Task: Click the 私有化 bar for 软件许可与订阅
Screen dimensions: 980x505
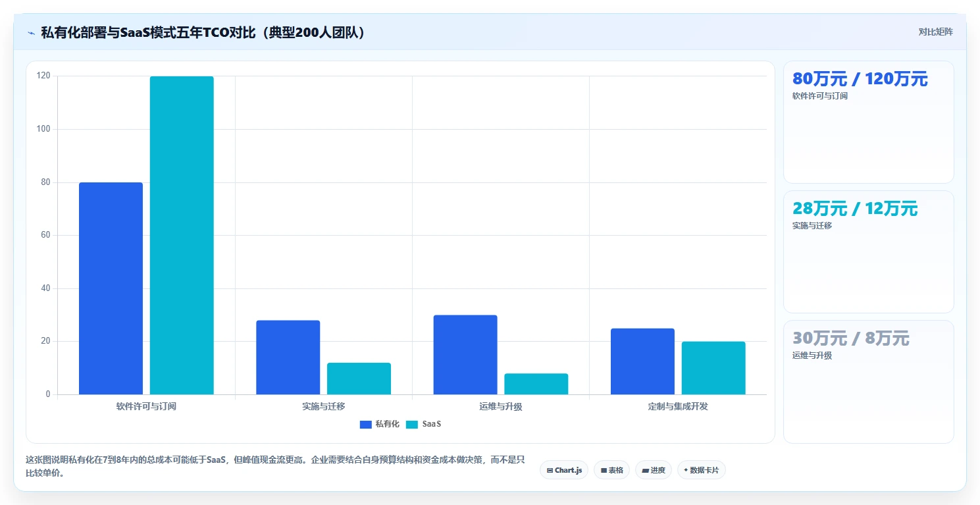Action: (111, 288)
